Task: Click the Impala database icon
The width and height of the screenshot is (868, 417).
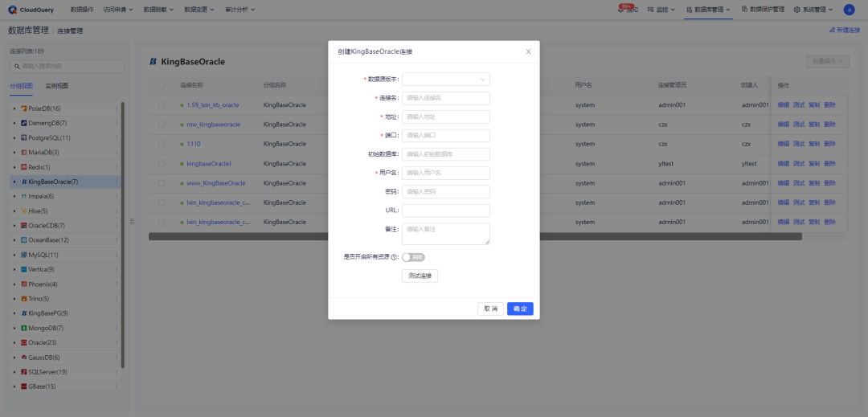Action: coord(24,196)
